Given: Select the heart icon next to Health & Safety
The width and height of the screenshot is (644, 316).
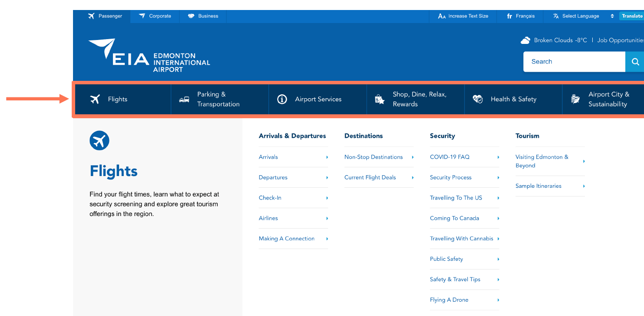Looking at the screenshot, I should coord(477,99).
